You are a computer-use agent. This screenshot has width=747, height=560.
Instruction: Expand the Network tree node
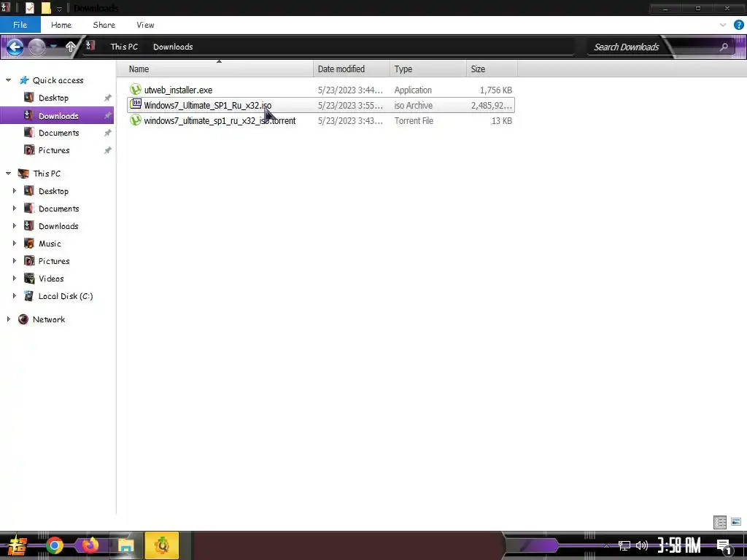pyautogui.click(x=8, y=319)
